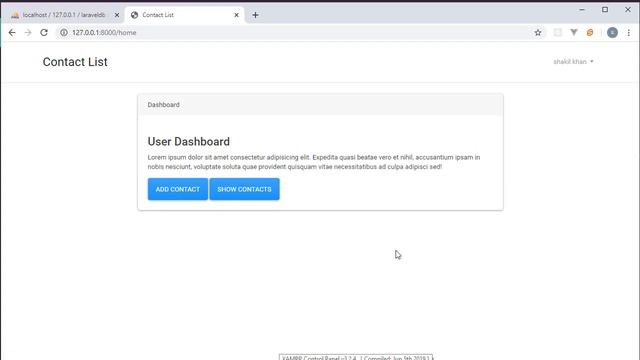Click the ADD CONTACT button
640x360 pixels.
point(178,189)
